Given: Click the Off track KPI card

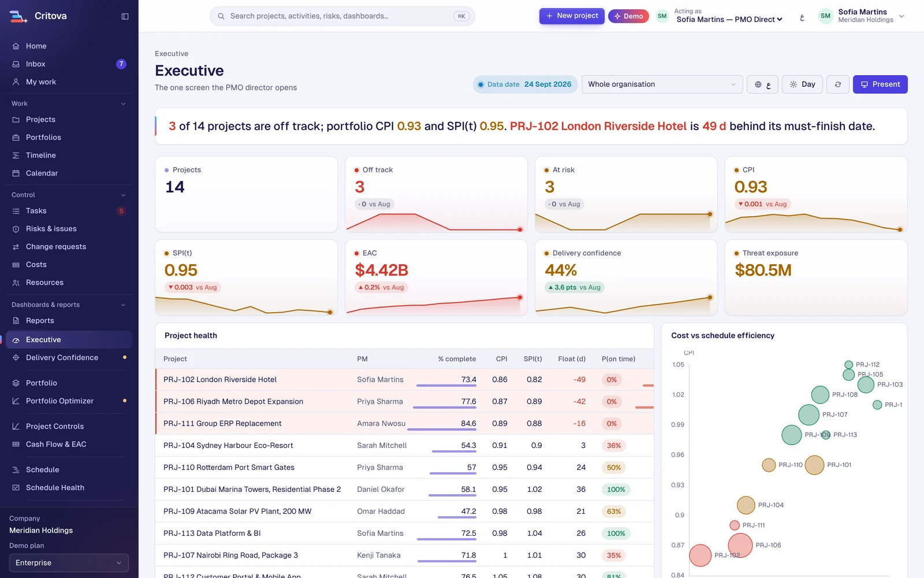Looking at the screenshot, I should [436, 194].
